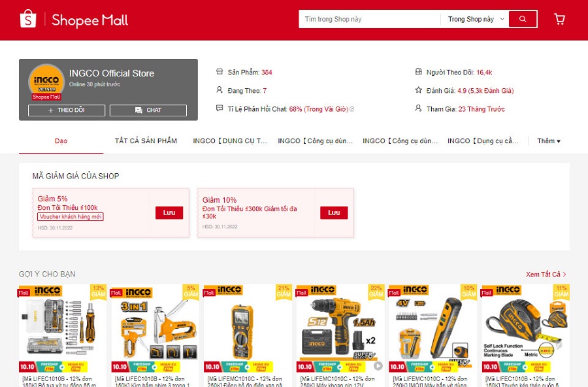Type in the 'Tìm trong Shop này' search field

[369, 19]
